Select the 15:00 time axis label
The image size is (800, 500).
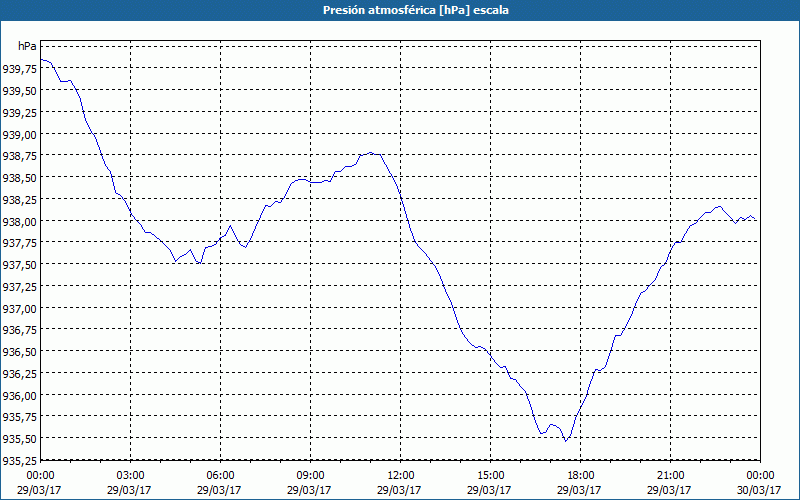point(490,476)
